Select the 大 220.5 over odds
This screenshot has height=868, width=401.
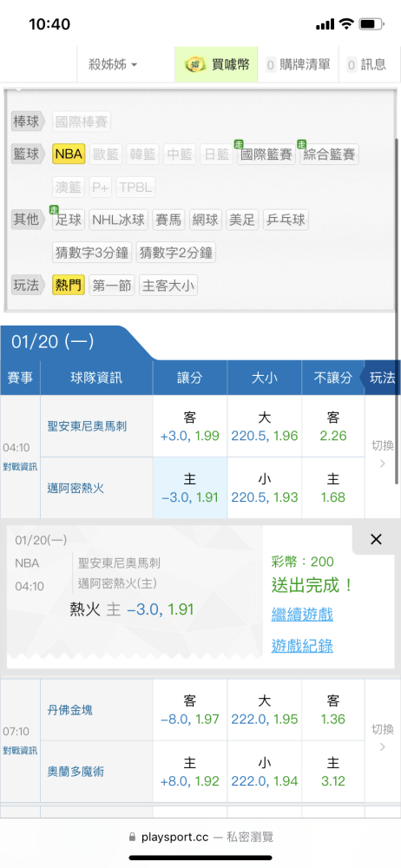pyautogui.click(x=264, y=426)
